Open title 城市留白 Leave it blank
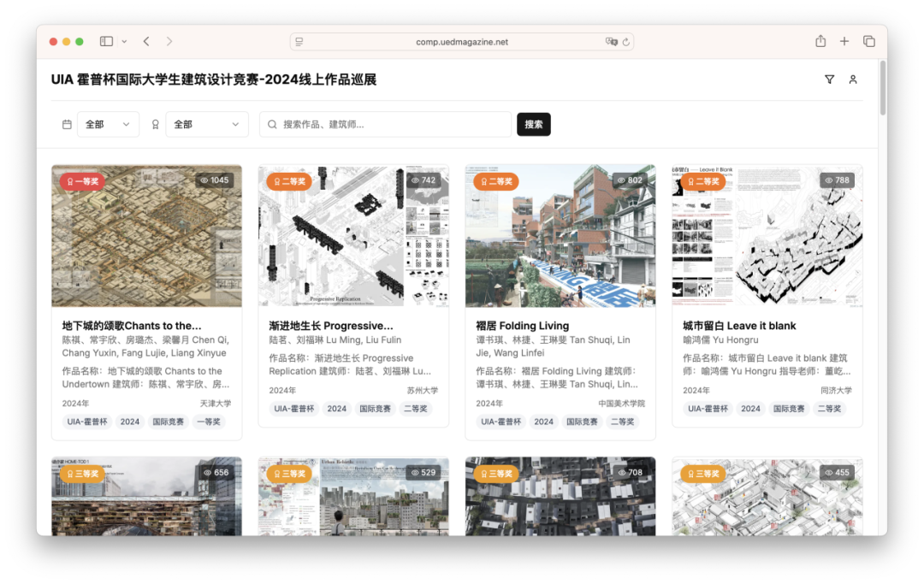924x584 pixels. 739,326
